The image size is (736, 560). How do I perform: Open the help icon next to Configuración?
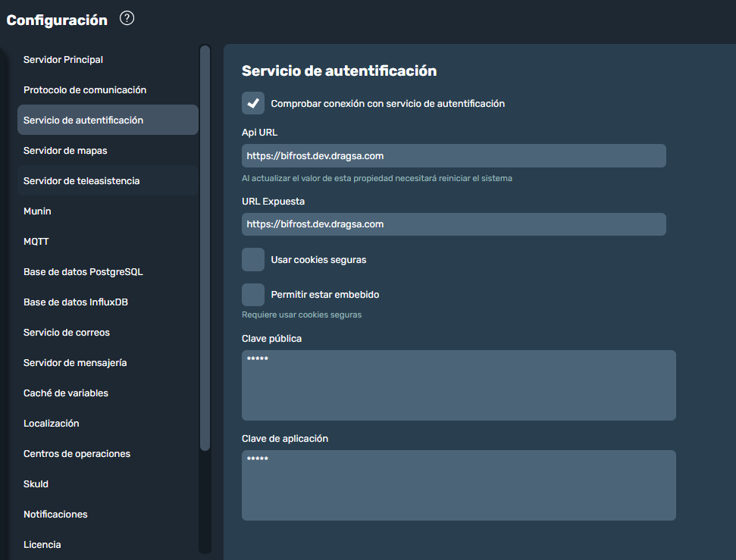[x=127, y=18]
